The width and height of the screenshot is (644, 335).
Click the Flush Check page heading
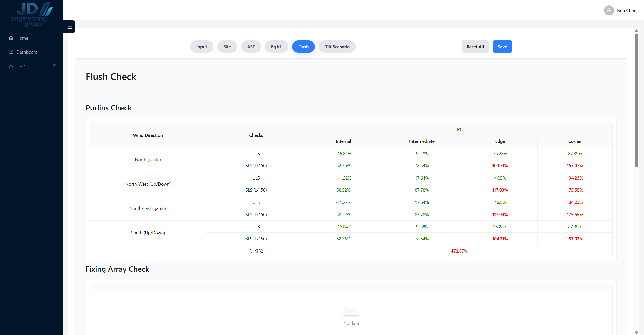pos(111,77)
